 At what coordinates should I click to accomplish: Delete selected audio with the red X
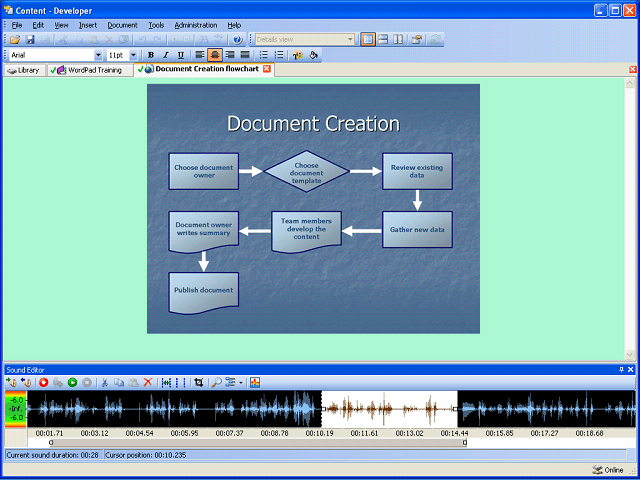pos(148,382)
